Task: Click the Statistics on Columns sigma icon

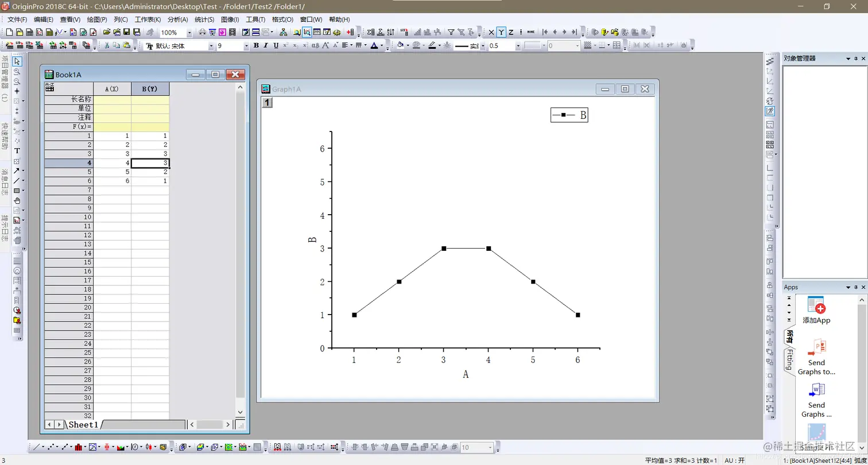Action: (x=370, y=32)
